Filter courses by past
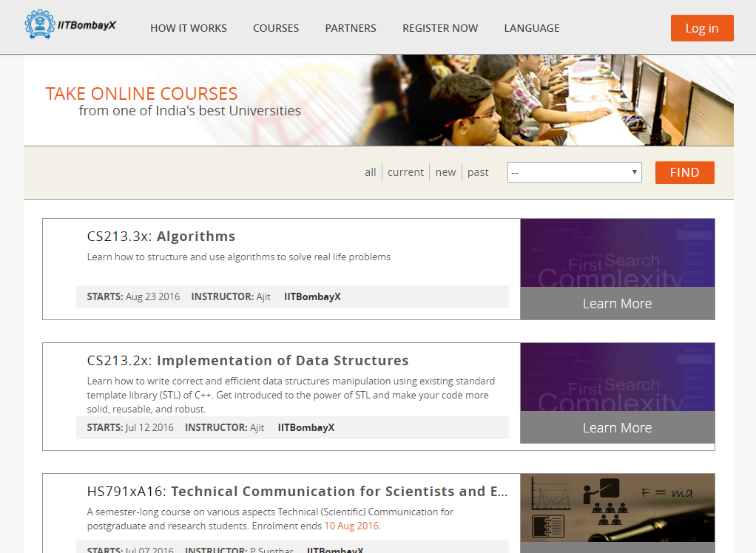This screenshot has height=553, width=756. click(478, 172)
